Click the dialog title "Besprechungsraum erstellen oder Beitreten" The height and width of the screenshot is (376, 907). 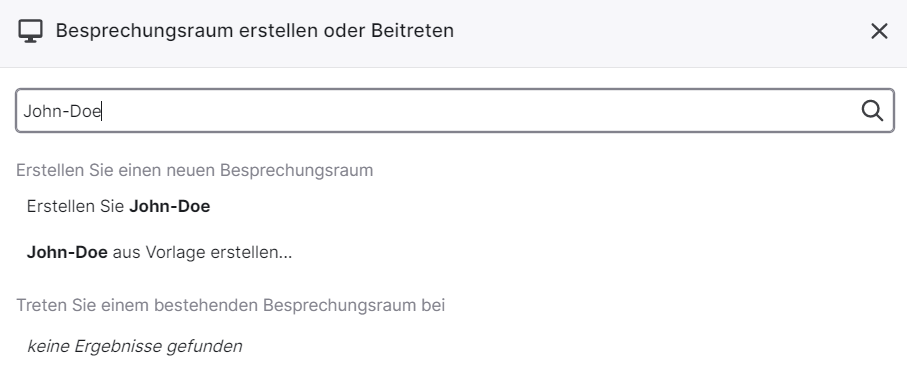pos(255,31)
